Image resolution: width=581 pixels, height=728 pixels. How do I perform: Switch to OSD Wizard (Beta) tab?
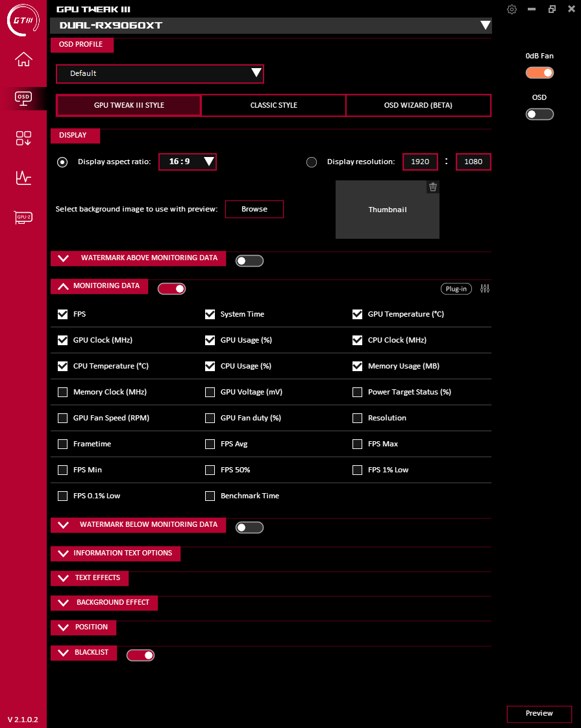tap(418, 105)
